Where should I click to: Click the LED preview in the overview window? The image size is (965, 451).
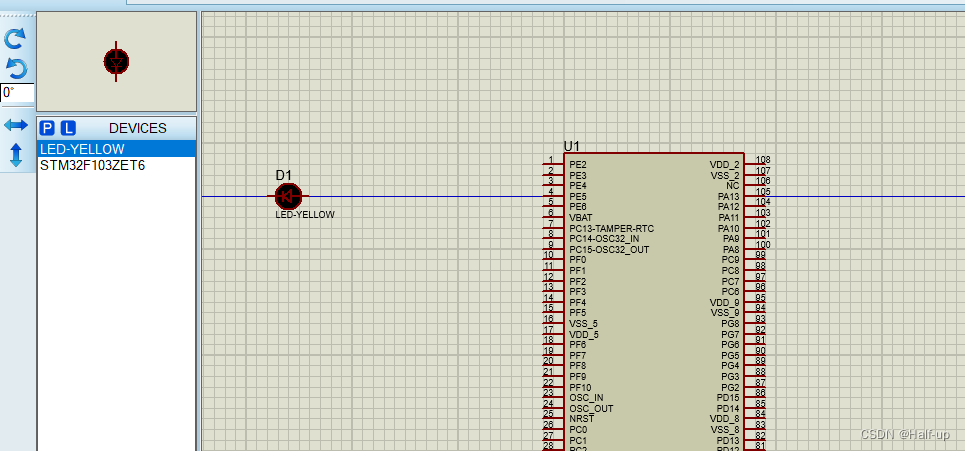(x=116, y=62)
